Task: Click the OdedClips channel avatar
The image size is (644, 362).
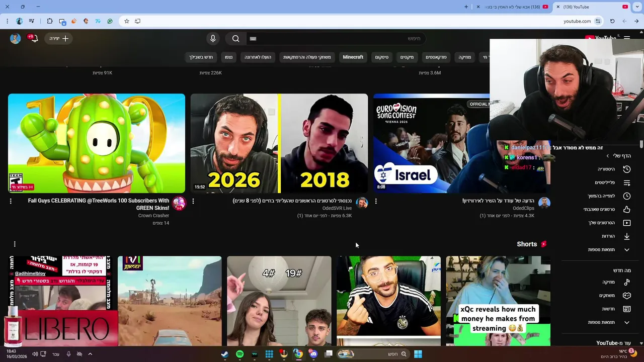Action: [544, 203]
